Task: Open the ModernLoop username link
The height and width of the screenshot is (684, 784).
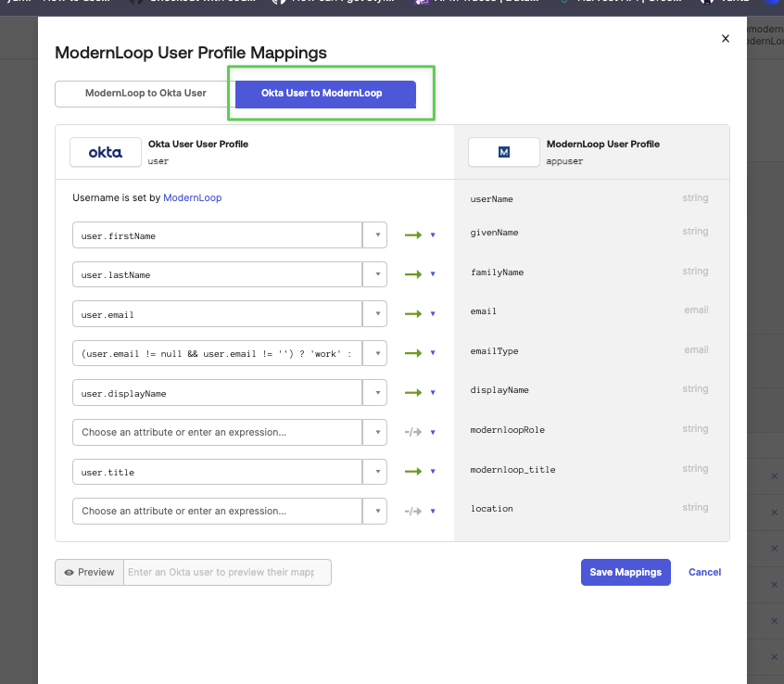Action: (x=193, y=197)
